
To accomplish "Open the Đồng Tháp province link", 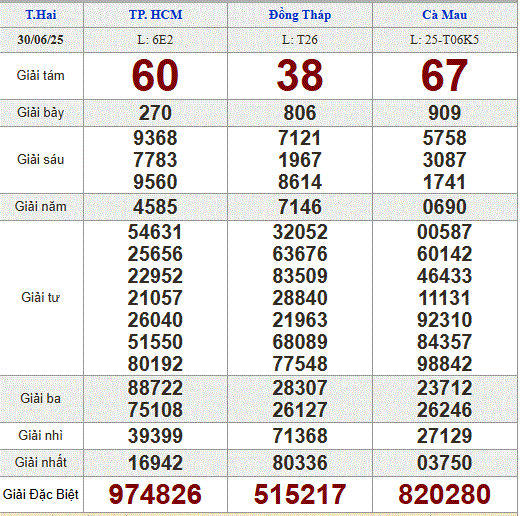I will (x=300, y=15).
